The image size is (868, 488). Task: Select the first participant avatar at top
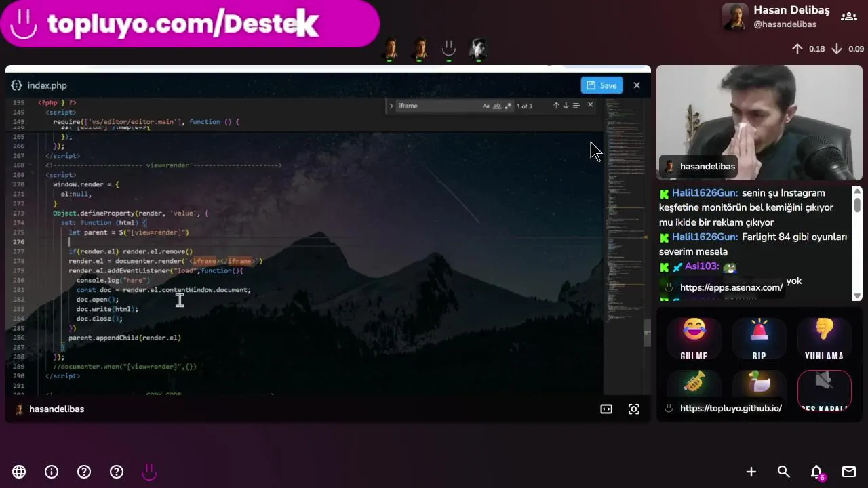point(391,49)
